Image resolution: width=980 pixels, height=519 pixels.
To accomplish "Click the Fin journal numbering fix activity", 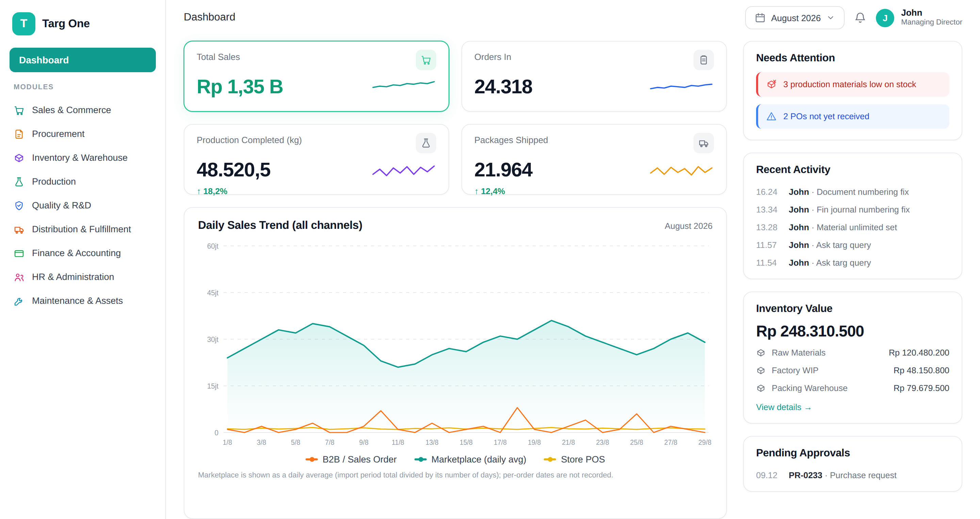I will pyautogui.click(x=852, y=209).
